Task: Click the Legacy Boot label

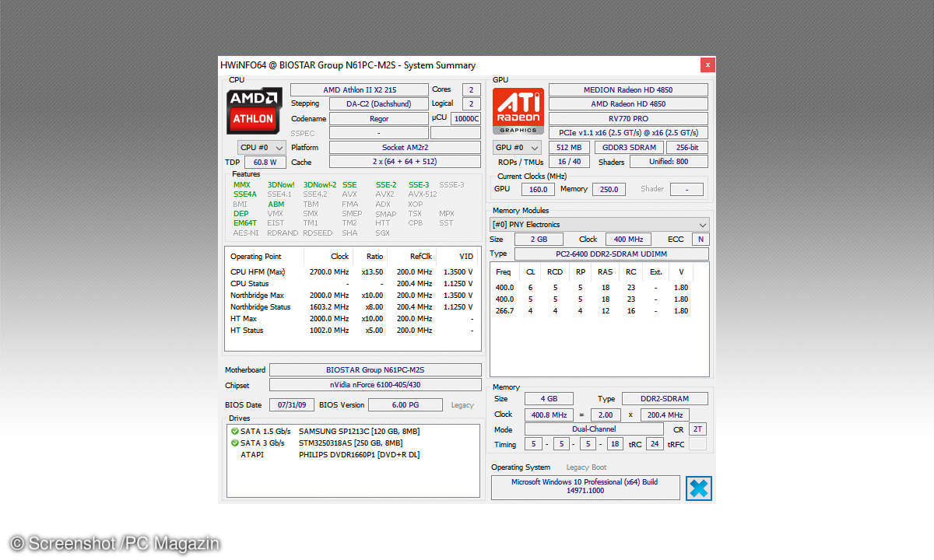Action: click(x=586, y=467)
